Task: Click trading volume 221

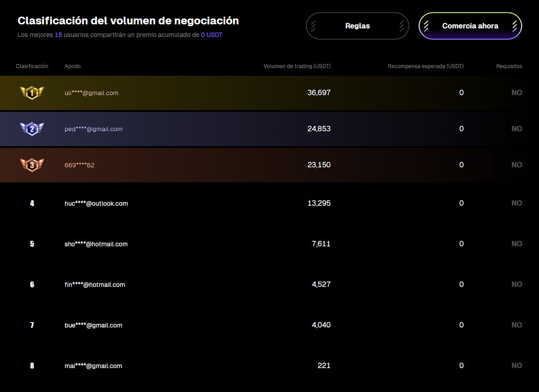Action: click(x=324, y=365)
